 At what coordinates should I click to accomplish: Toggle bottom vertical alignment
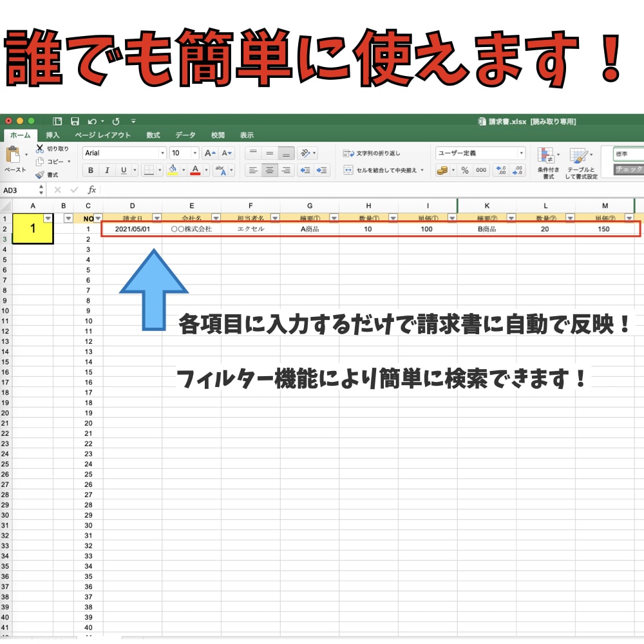(x=287, y=153)
